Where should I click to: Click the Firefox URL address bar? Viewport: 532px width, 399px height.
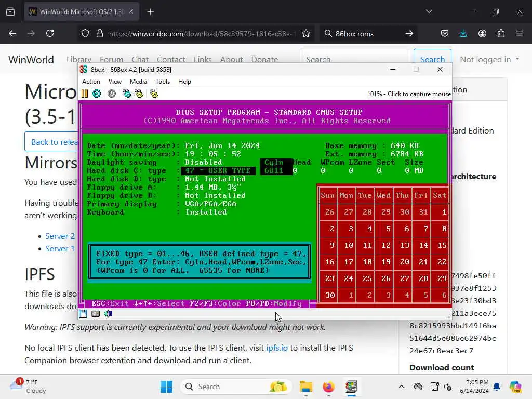tap(202, 34)
